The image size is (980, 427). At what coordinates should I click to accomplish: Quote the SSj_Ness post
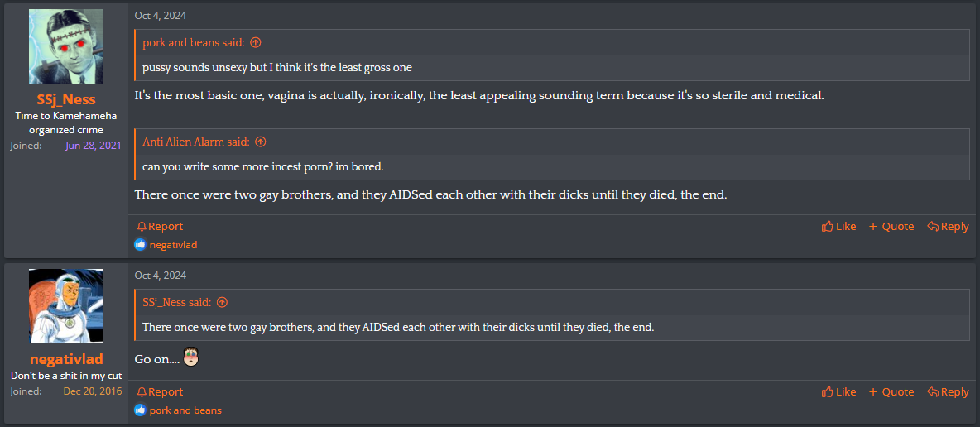coord(891,226)
